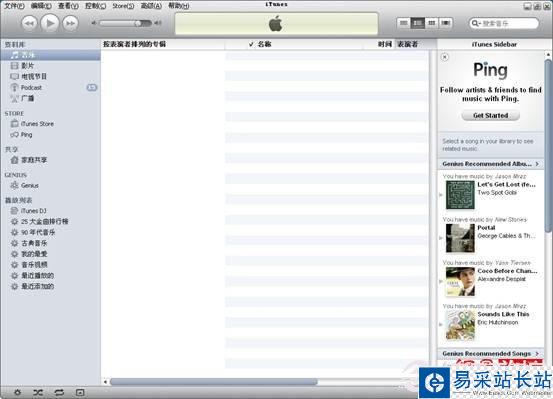
Task: Open the 帮助 (Help) menu
Action: tap(178, 6)
